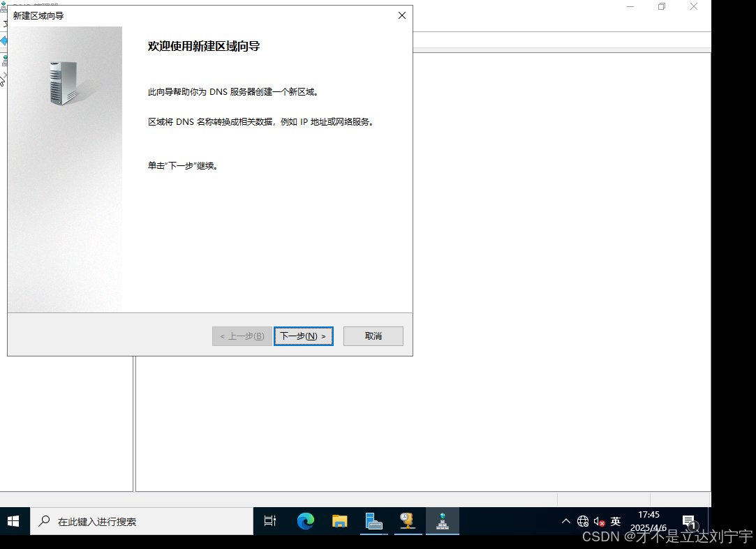Open File Explorer from the taskbar
Image resolution: width=756 pixels, height=549 pixels.
coord(340,520)
